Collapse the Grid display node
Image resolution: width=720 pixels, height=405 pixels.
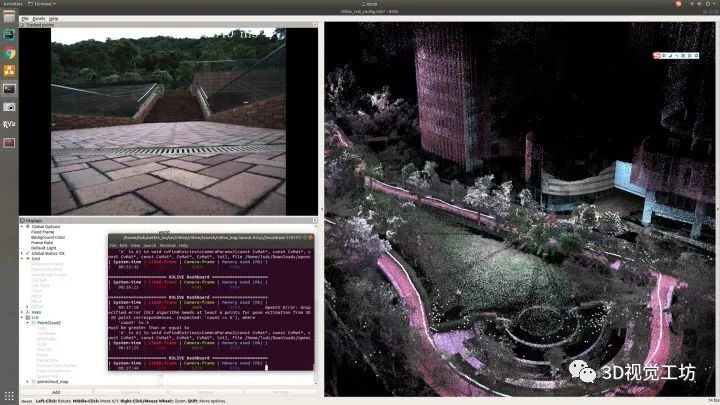[22, 259]
